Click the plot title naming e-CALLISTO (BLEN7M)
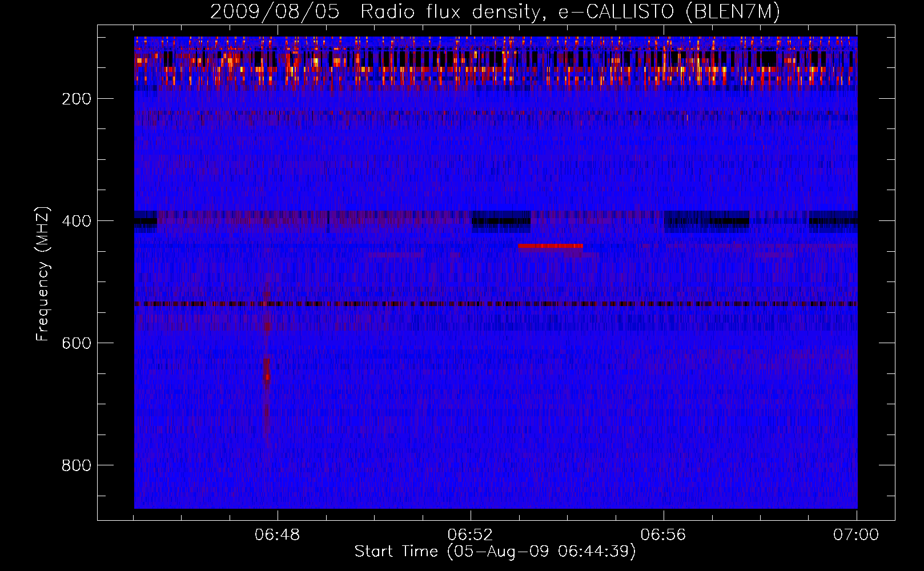This screenshot has height=571, width=924. click(x=495, y=11)
